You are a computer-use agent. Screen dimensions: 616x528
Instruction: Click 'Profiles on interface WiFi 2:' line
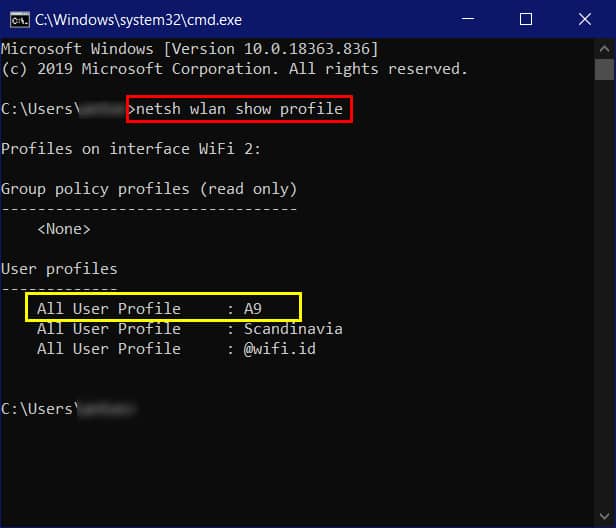tap(130, 149)
